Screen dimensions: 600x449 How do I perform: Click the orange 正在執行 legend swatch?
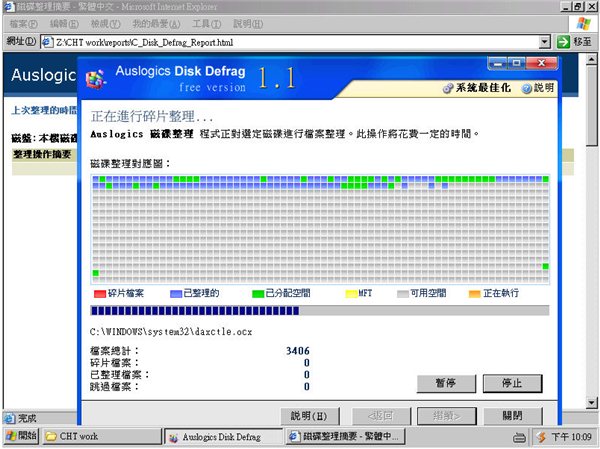pyautogui.click(x=474, y=294)
